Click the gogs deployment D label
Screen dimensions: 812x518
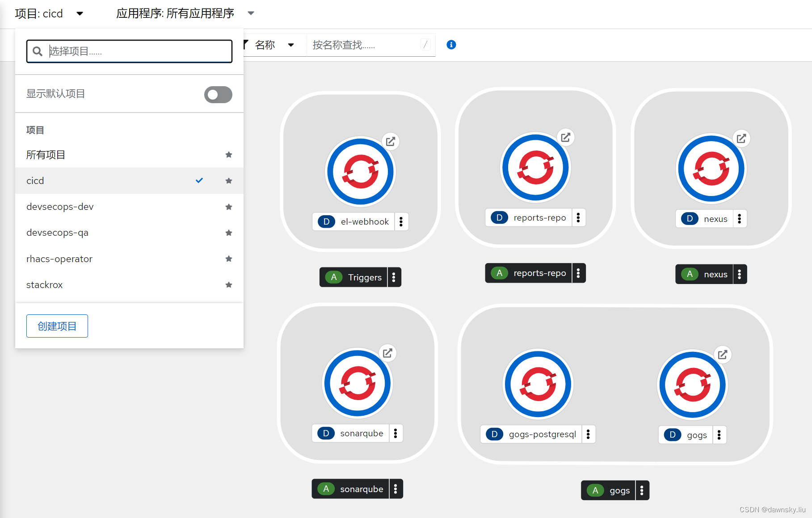686,435
